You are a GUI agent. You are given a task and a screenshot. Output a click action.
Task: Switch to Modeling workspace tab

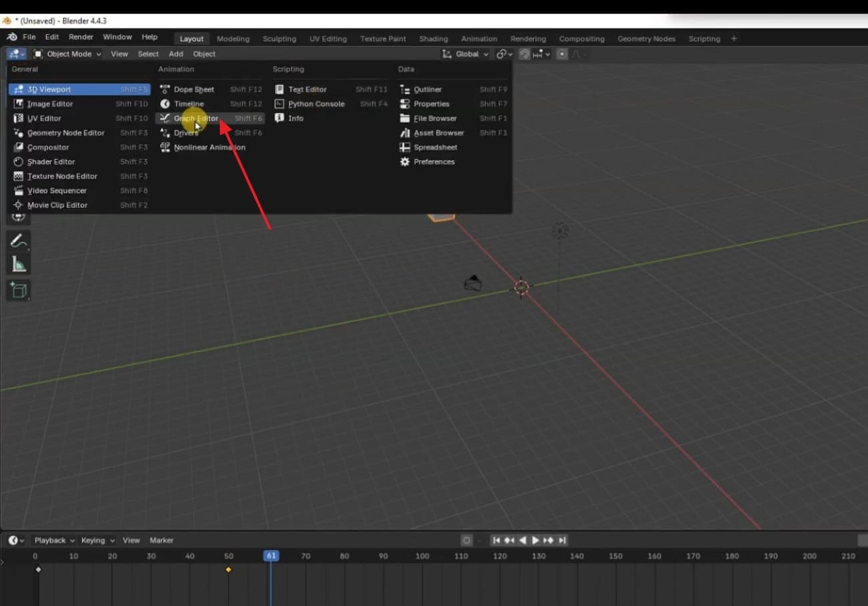tap(233, 39)
